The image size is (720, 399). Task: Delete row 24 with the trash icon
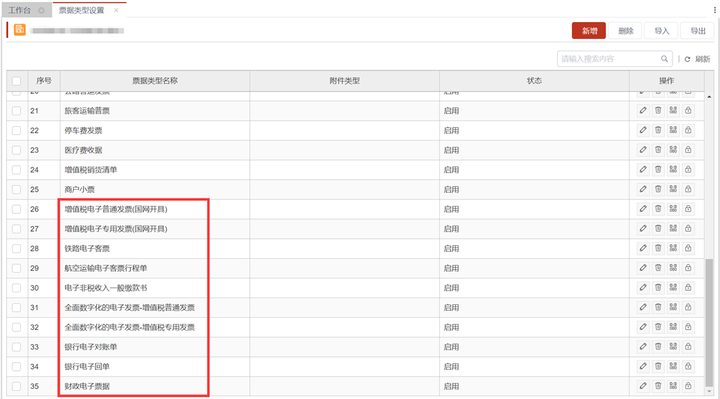click(x=658, y=169)
